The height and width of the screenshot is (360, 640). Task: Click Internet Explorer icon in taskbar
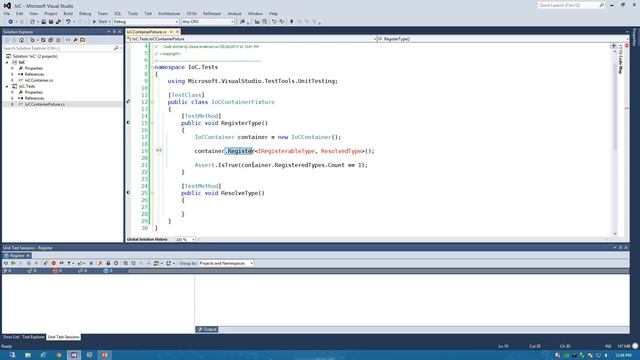click(43, 355)
